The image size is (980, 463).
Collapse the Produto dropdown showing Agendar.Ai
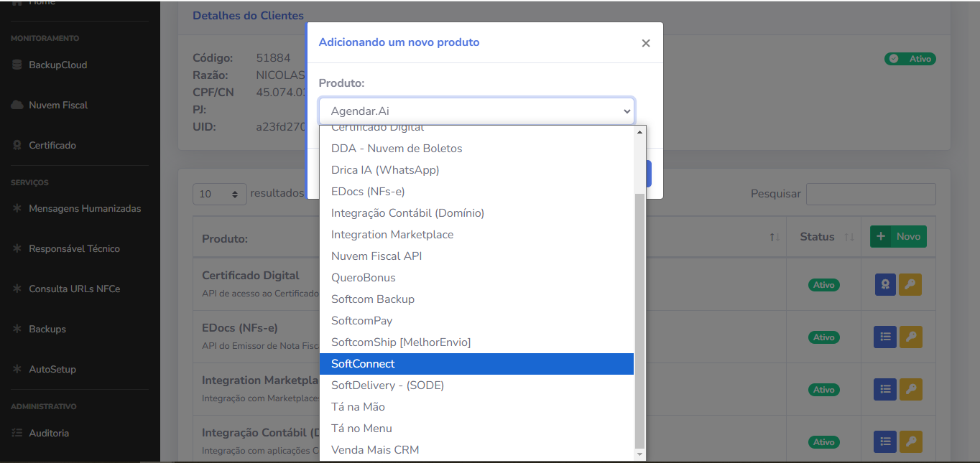click(x=476, y=111)
